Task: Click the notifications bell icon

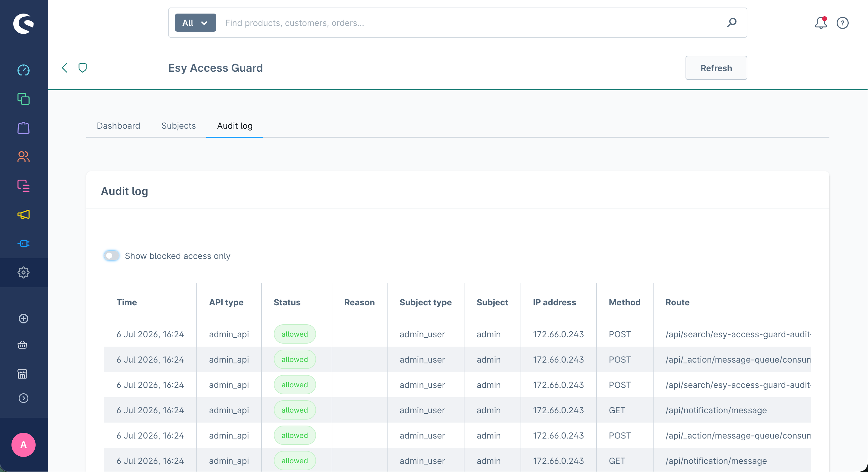Action: pyautogui.click(x=821, y=23)
